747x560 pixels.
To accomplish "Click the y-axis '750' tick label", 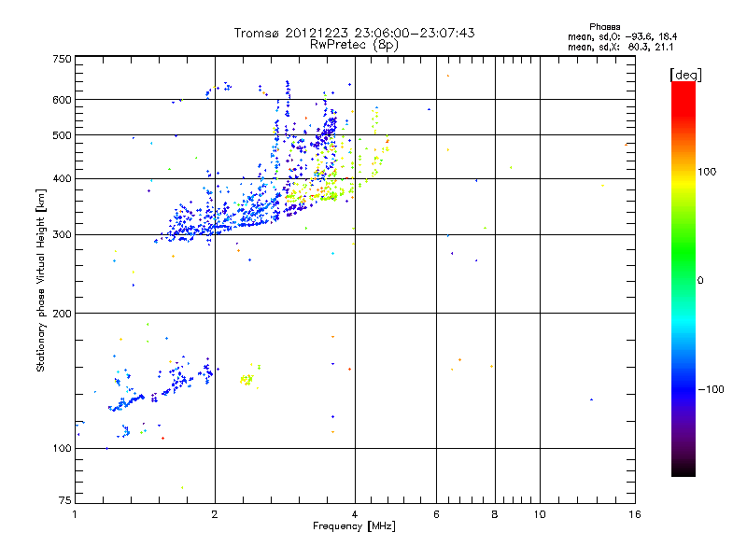I will [x=62, y=59].
